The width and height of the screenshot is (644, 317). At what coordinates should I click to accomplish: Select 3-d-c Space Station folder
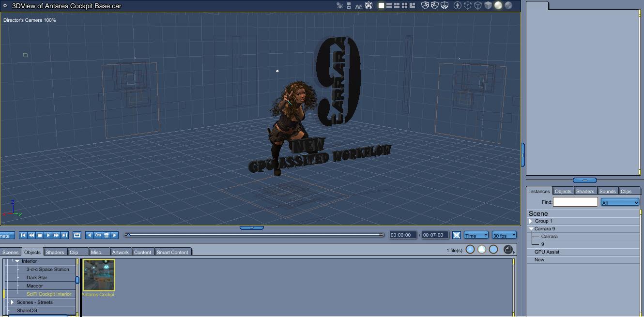[47, 269]
